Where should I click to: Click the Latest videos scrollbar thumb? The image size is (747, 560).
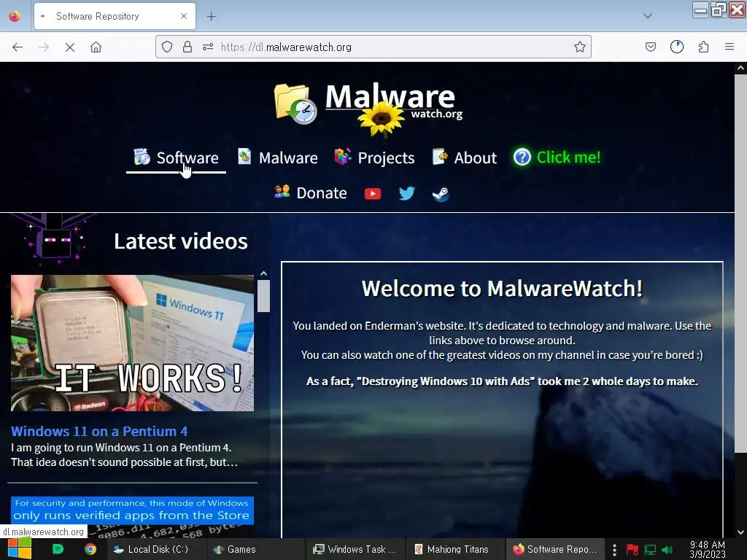tap(263, 296)
